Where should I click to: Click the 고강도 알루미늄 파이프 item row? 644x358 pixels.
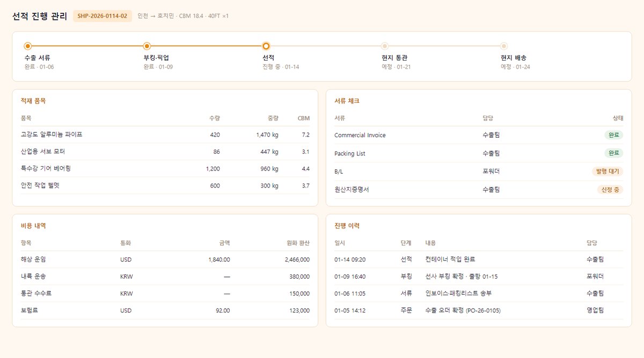point(165,135)
